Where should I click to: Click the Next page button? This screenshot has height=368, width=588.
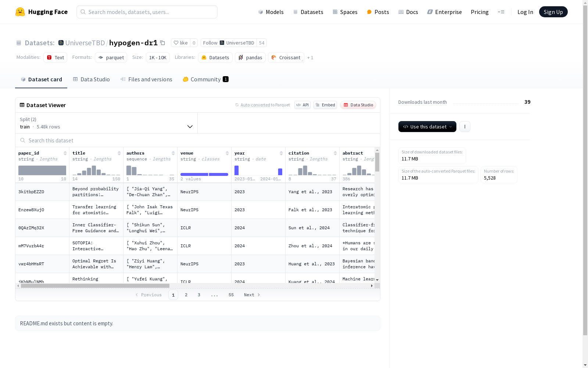(x=252, y=295)
